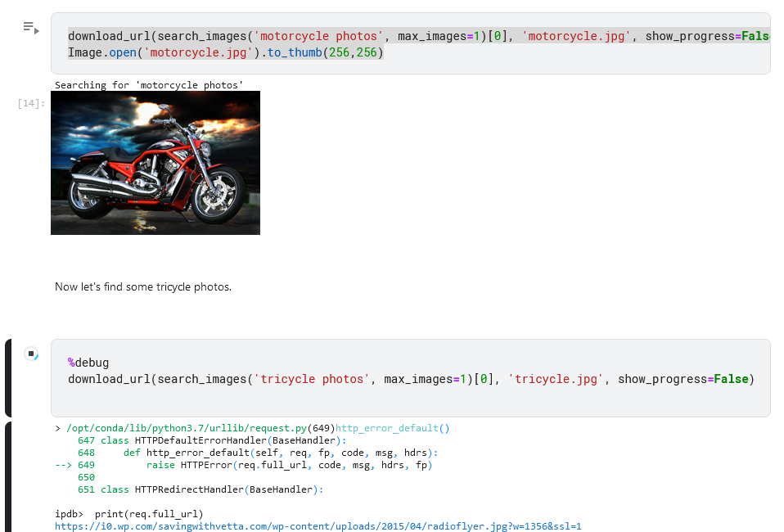Click traceback line 647 HTTPDefaultErrorHandler class
The image size is (784, 532).
click(212, 440)
